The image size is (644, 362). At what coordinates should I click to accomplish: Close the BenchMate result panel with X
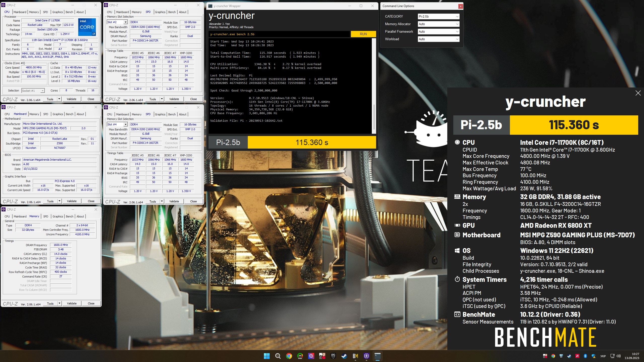638,93
